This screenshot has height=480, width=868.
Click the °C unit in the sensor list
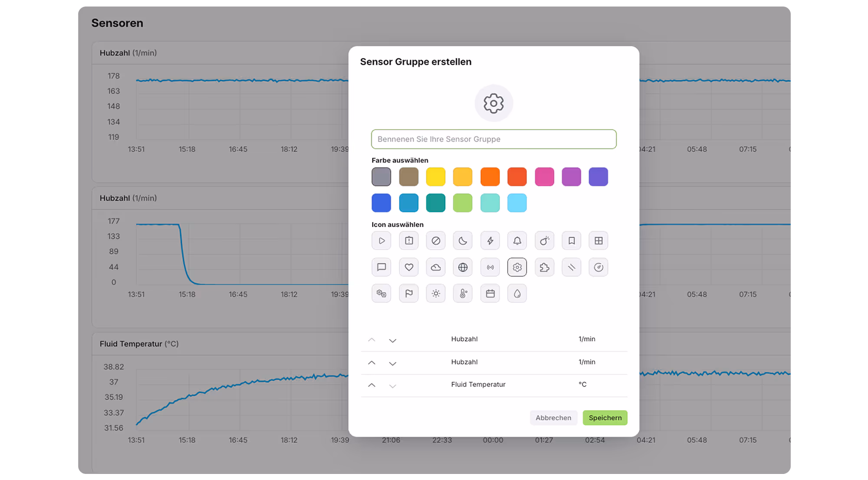[582, 385]
